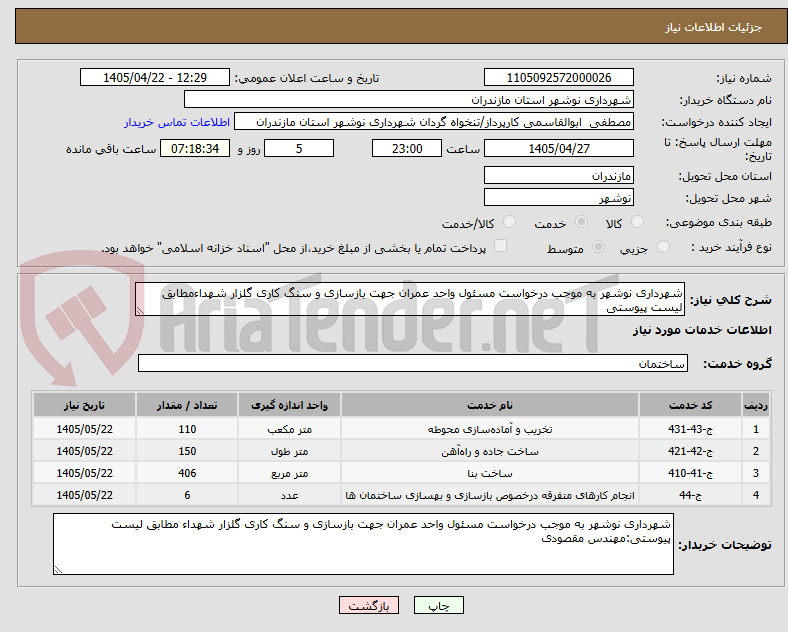The image size is (788, 632).
Task: Select the خدمت radio button
Action: [x=581, y=222]
